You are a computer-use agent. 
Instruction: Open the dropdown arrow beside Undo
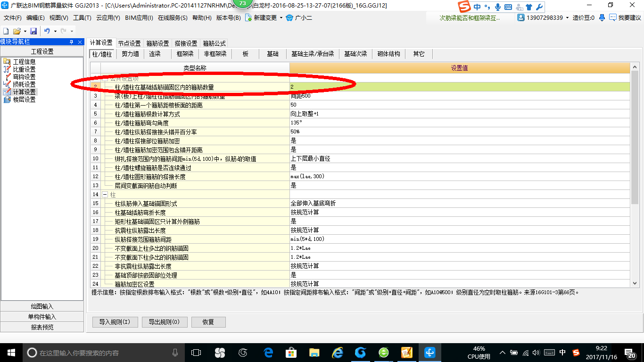tap(55, 31)
